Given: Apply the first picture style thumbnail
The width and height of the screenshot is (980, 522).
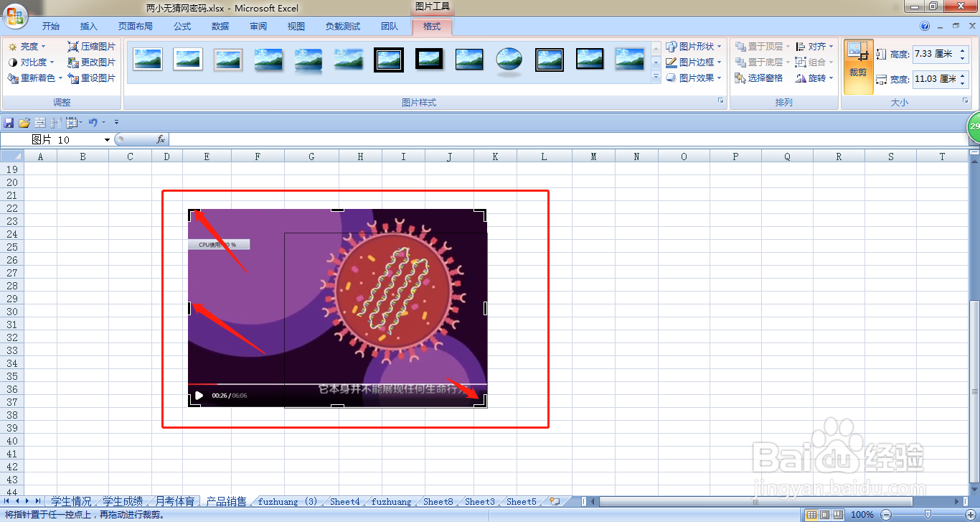Looking at the screenshot, I should [148, 60].
